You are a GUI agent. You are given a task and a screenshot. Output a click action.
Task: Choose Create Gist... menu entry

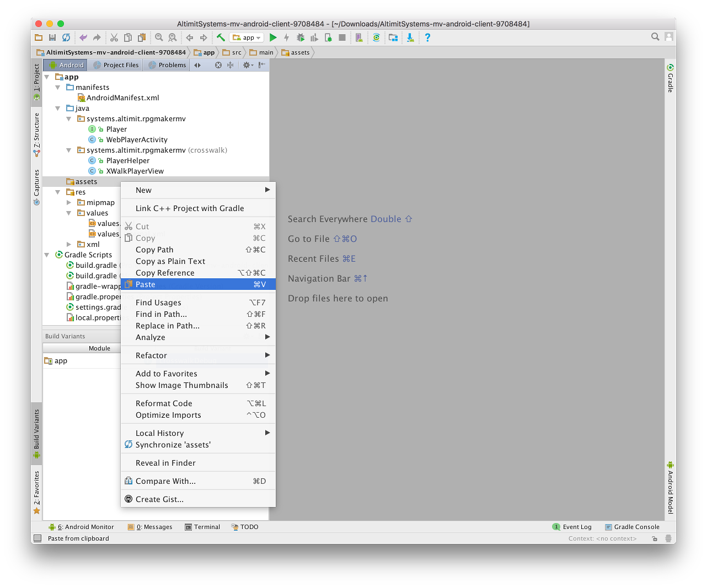(198, 499)
